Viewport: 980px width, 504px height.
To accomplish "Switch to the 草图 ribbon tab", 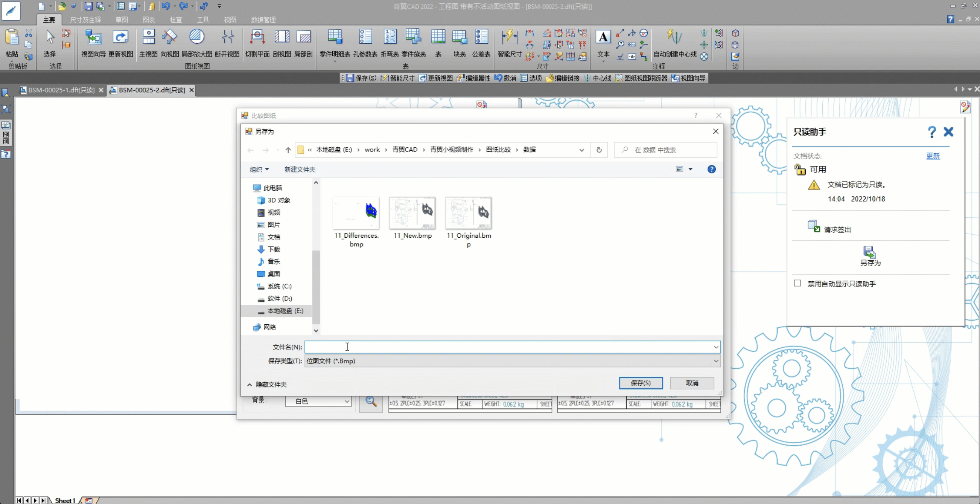I will pyautogui.click(x=122, y=20).
